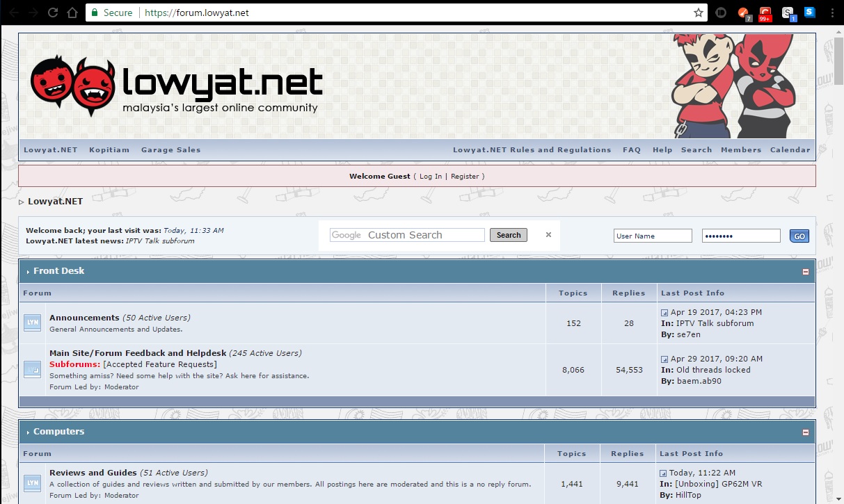844x504 pixels.
Task: Open the Help page
Action: [662, 150]
